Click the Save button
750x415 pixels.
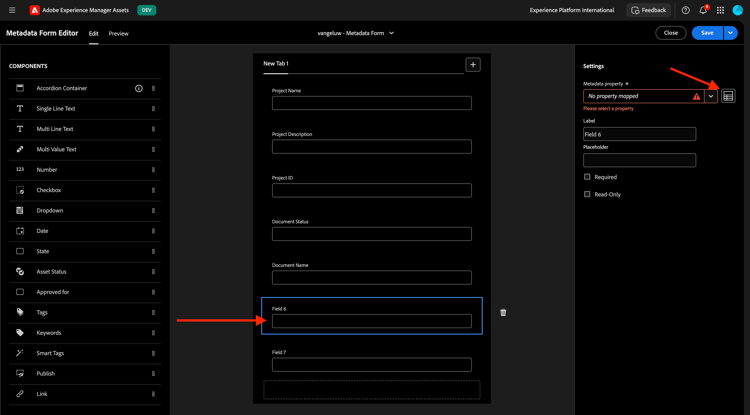tap(707, 33)
